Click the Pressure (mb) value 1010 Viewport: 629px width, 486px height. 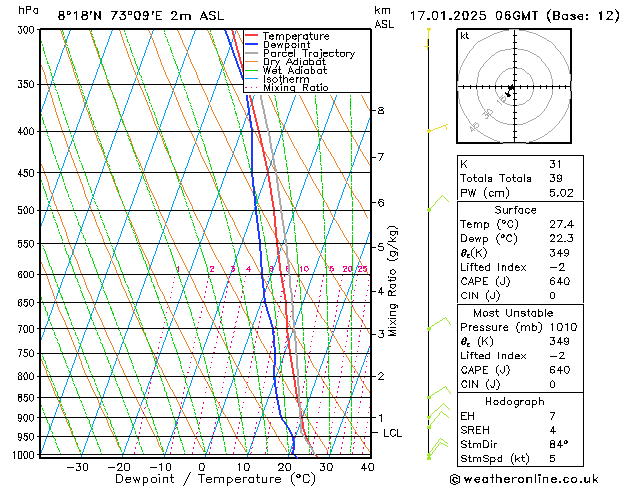pyautogui.click(x=563, y=327)
